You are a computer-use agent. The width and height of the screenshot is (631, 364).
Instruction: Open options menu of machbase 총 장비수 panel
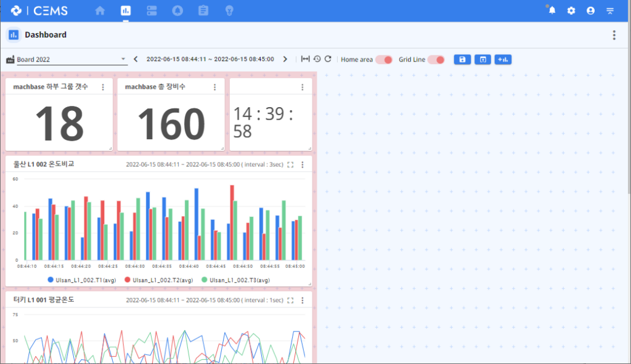214,87
